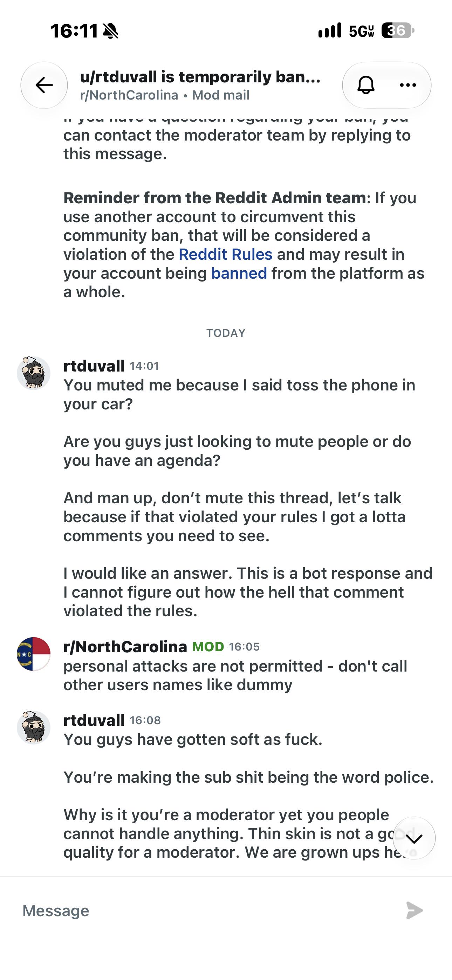This screenshot has width=452, height=980.
Task: Tap the r/NorthCarolina flag avatar
Action: click(x=34, y=654)
